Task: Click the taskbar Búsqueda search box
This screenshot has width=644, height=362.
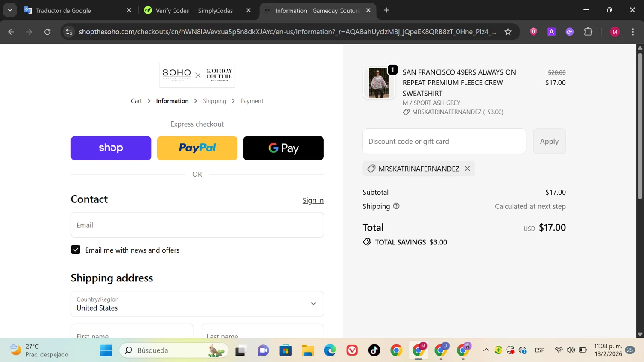Action: (174, 350)
